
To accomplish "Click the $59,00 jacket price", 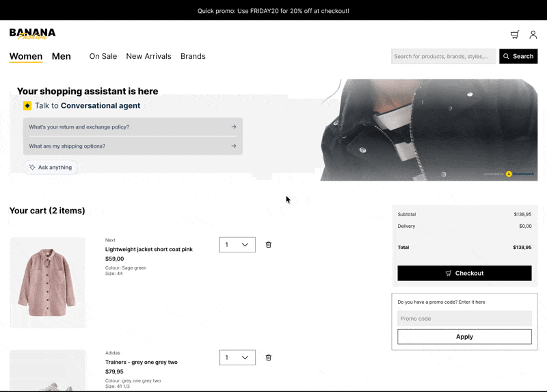I will click(114, 259).
